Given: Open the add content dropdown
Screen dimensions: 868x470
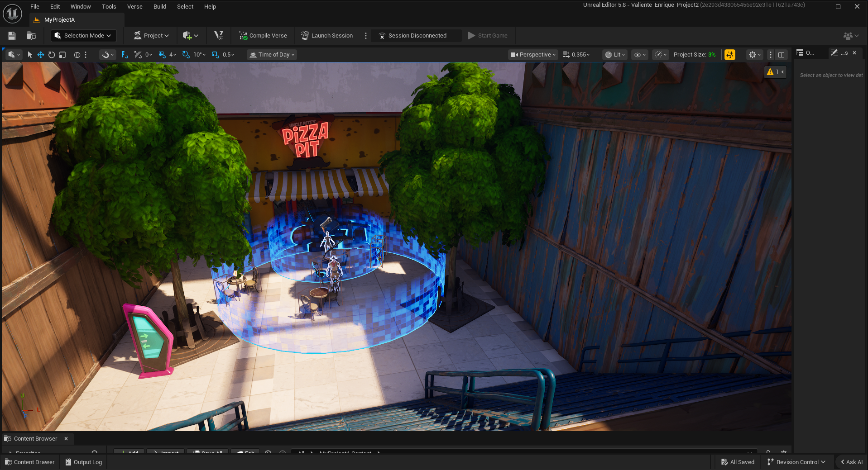Looking at the screenshot, I should [x=190, y=36].
